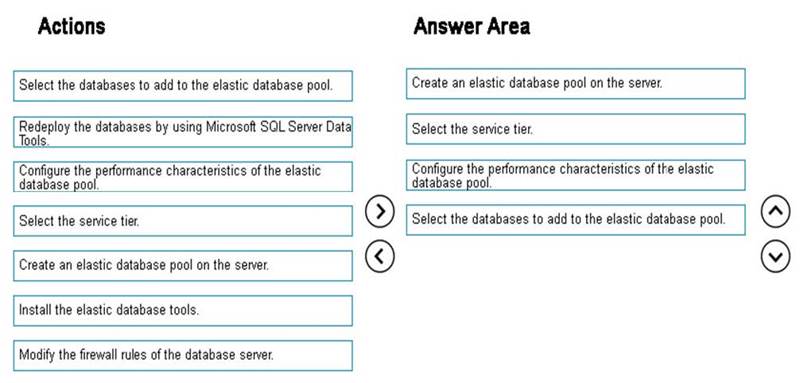Select 'Modify the firewall rules' action item
The image size is (800, 383).
point(183,355)
